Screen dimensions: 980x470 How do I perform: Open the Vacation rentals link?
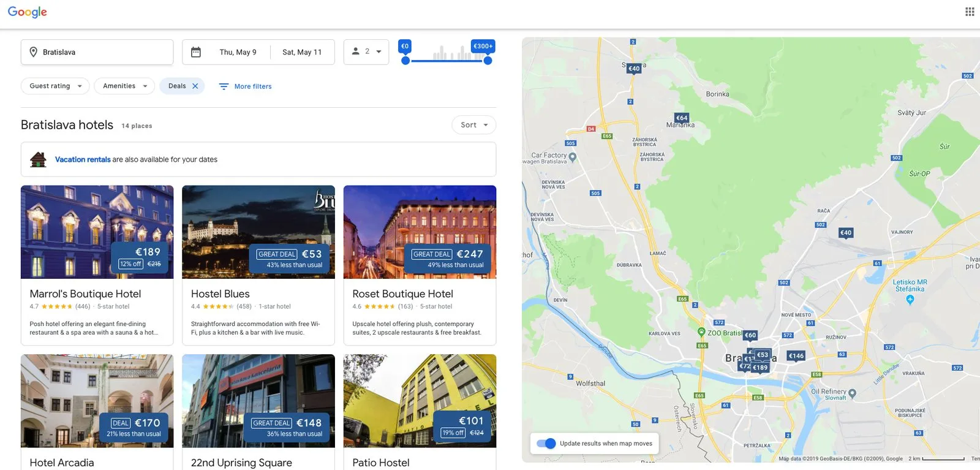[x=83, y=159]
